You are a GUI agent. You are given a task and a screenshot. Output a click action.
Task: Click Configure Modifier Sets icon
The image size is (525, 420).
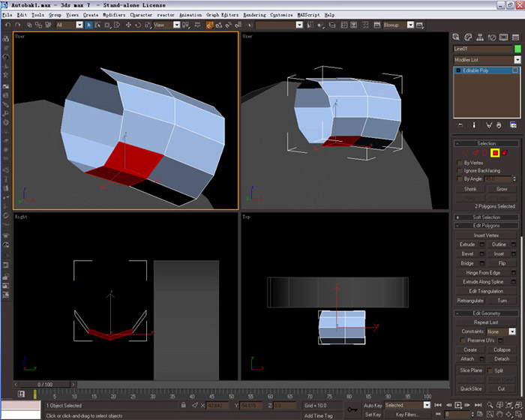513,125
